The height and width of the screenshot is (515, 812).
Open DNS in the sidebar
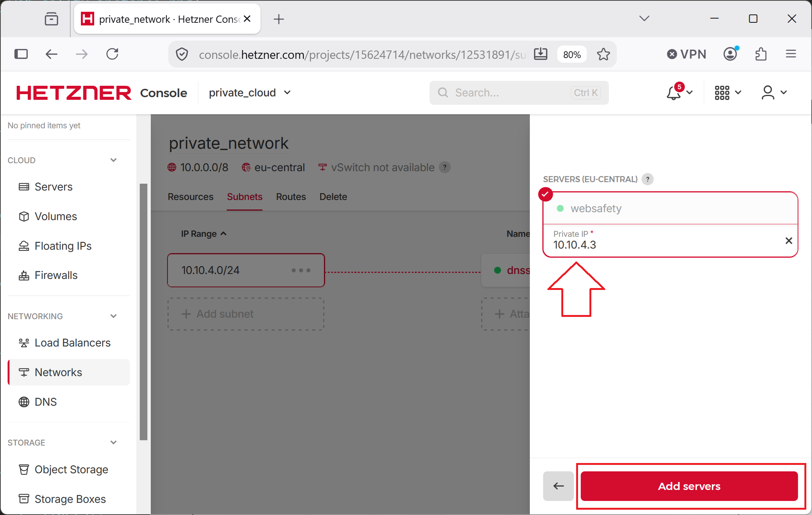68,402
